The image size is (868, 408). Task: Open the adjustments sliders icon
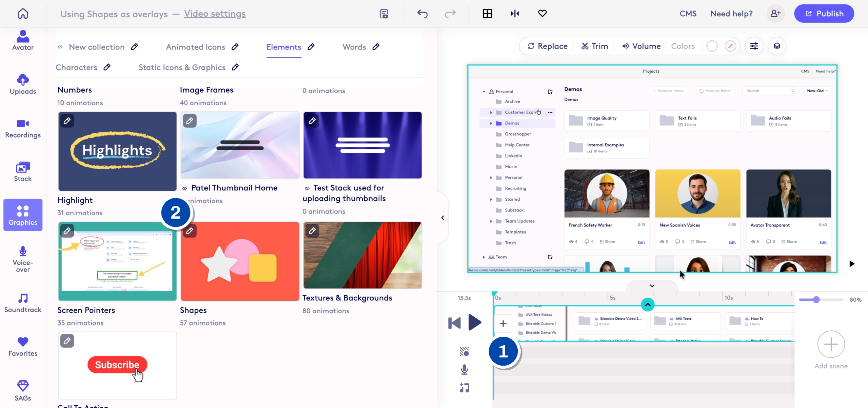click(x=754, y=46)
